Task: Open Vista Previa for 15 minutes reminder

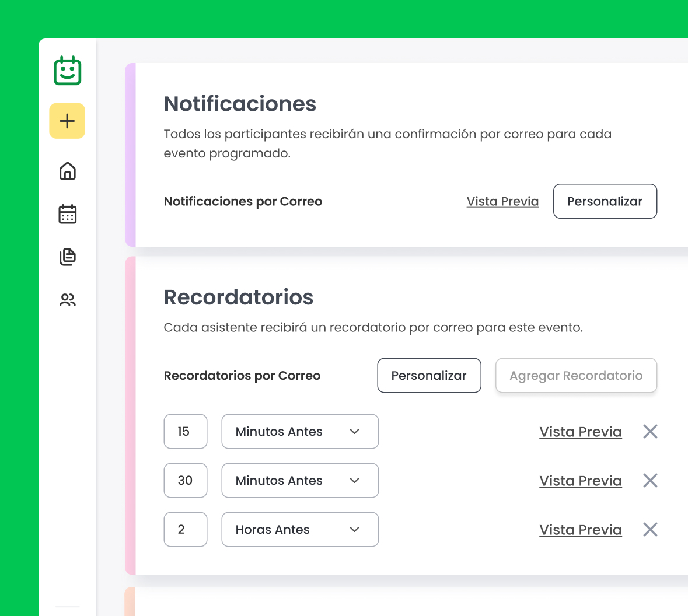Action: tap(580, 432)
